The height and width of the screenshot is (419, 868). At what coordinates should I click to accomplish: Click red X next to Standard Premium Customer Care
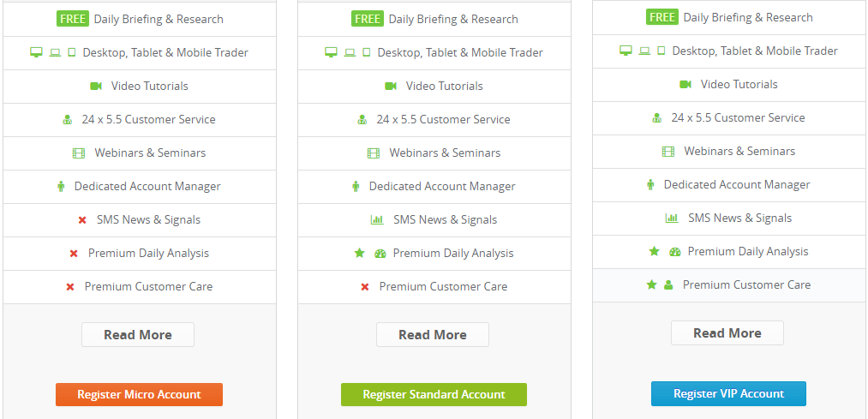coord(365,287)
